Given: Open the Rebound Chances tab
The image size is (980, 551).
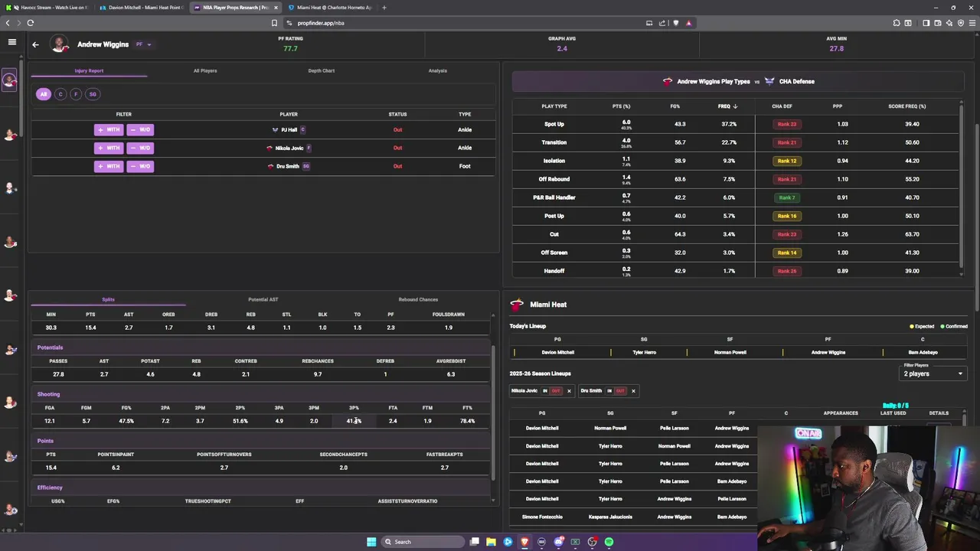Looking at the screenshot, I should 418,299.
